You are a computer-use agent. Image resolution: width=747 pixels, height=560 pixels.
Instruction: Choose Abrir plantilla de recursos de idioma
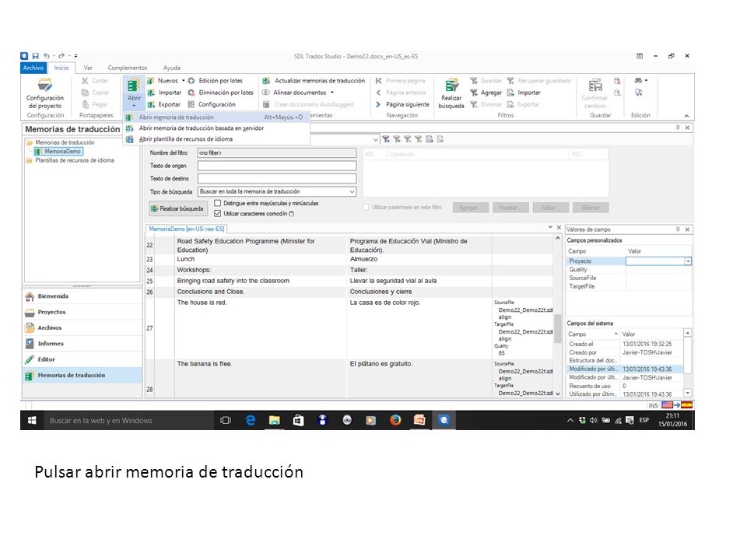pyautogui.click(x=217, y=139)
